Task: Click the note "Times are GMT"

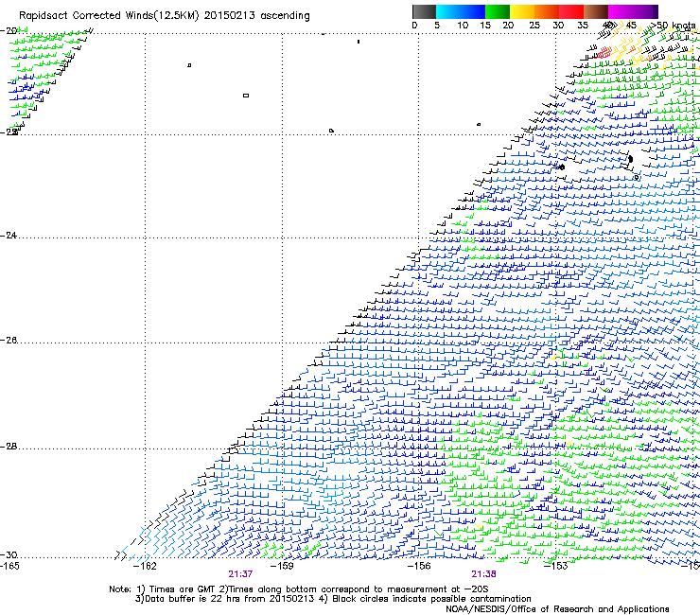Action: coord(182,589)
